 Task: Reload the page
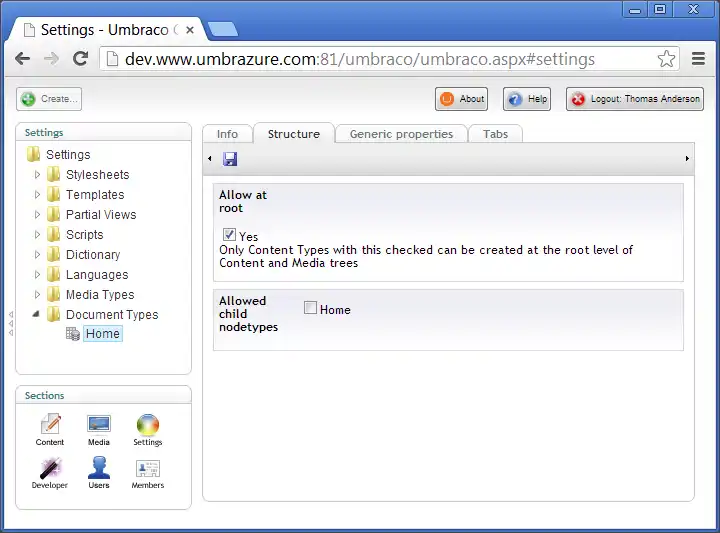click(x=81, y=59)
